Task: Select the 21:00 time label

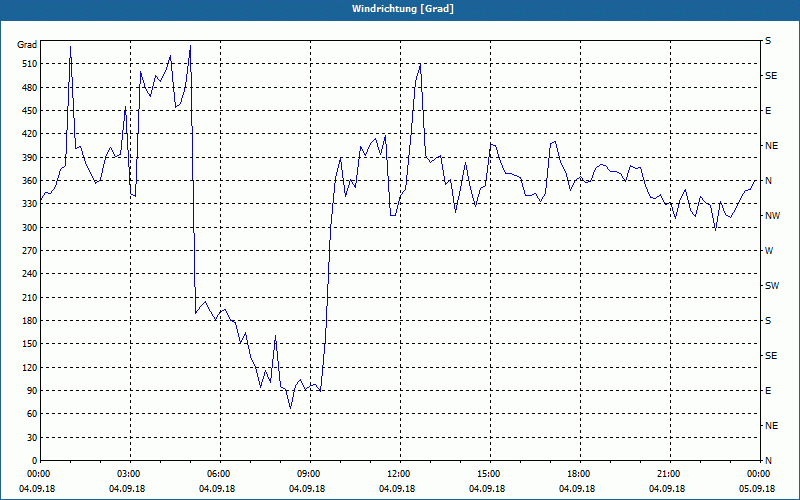Action: pos(669,474)
